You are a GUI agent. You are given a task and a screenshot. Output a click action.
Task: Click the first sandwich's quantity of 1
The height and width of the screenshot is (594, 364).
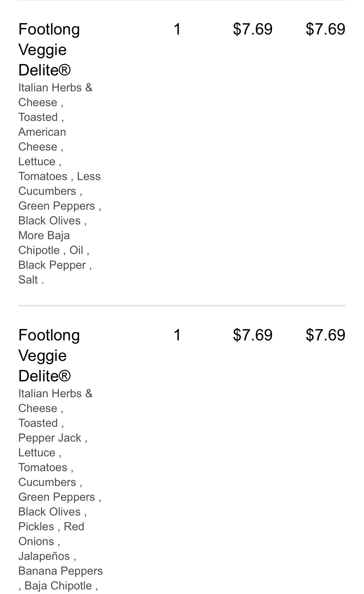[177, 29]
